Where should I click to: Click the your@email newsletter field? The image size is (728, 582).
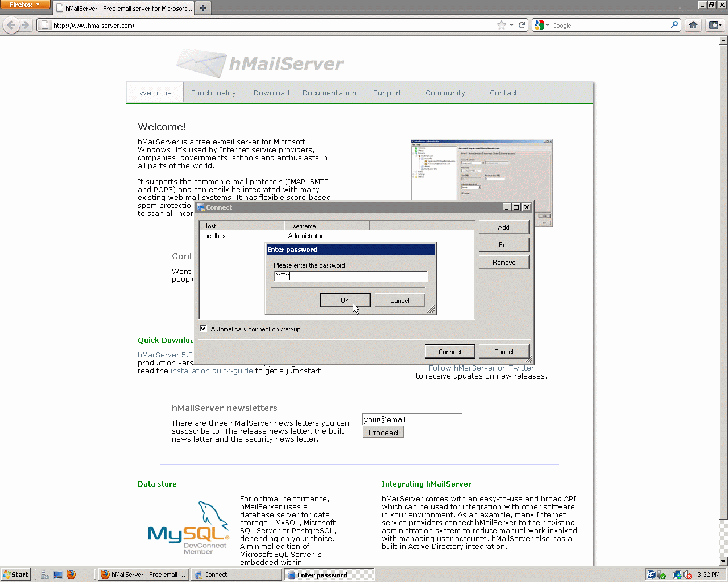point(412,419)
